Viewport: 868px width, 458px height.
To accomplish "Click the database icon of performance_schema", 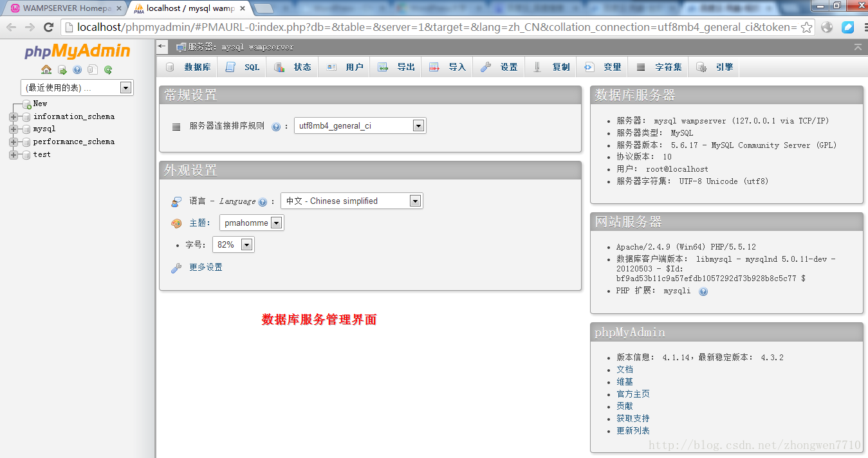I will (x=26, y=142).
